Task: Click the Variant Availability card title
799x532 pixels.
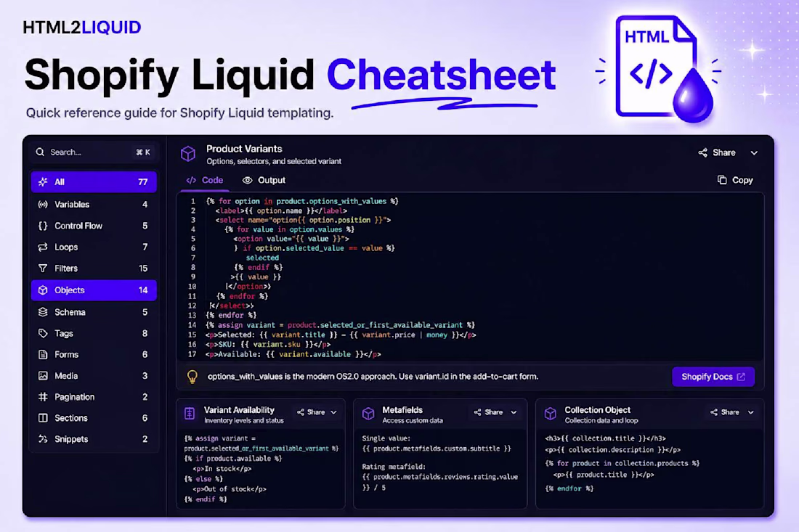Action: pyautogui.click(x=239, y=410)
